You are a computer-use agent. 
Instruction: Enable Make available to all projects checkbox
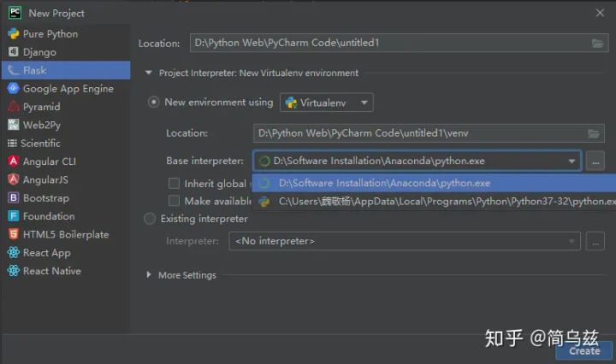coord(174,201)
